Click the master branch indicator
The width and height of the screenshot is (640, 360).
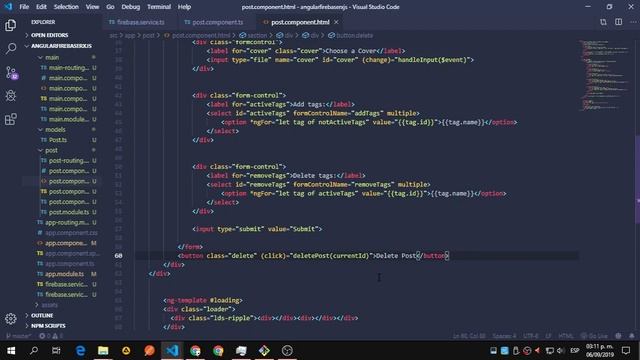click(18, 336)
